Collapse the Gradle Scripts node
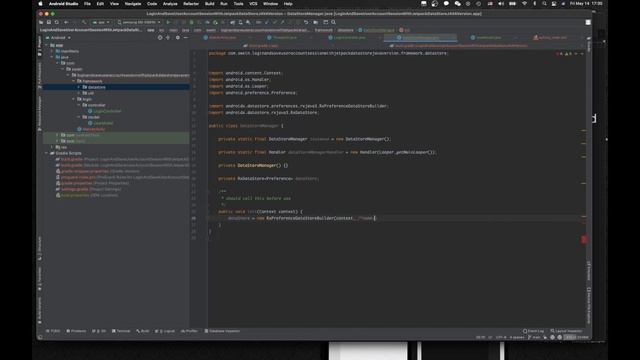This screenshot has width=640, height=360. [47, 153]
